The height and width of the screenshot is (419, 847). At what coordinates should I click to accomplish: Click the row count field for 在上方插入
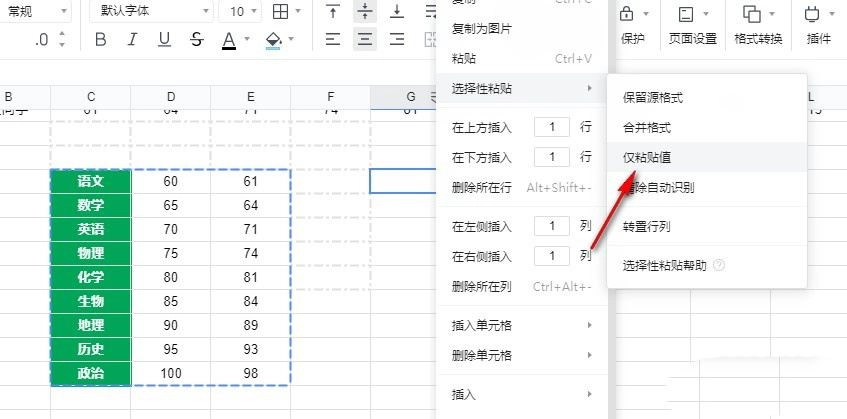click(x=552, y=127)
